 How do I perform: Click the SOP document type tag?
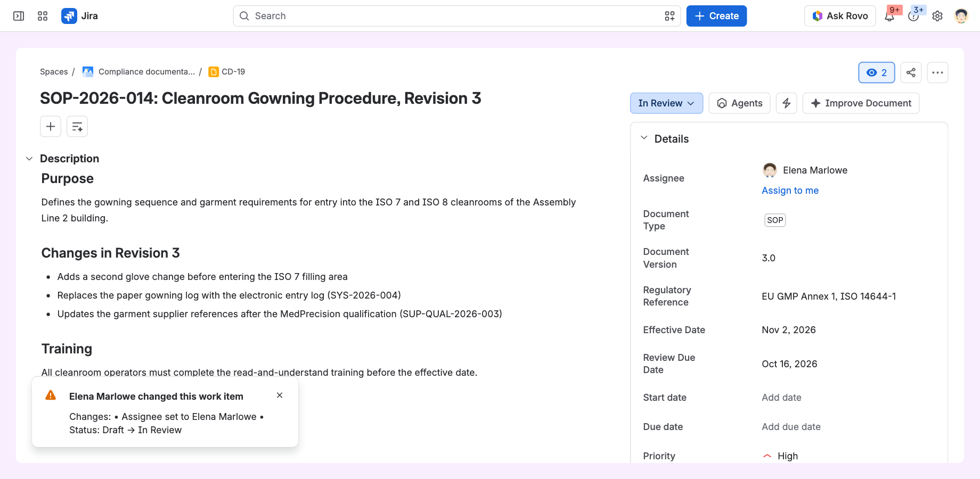(x=775, y=220)
